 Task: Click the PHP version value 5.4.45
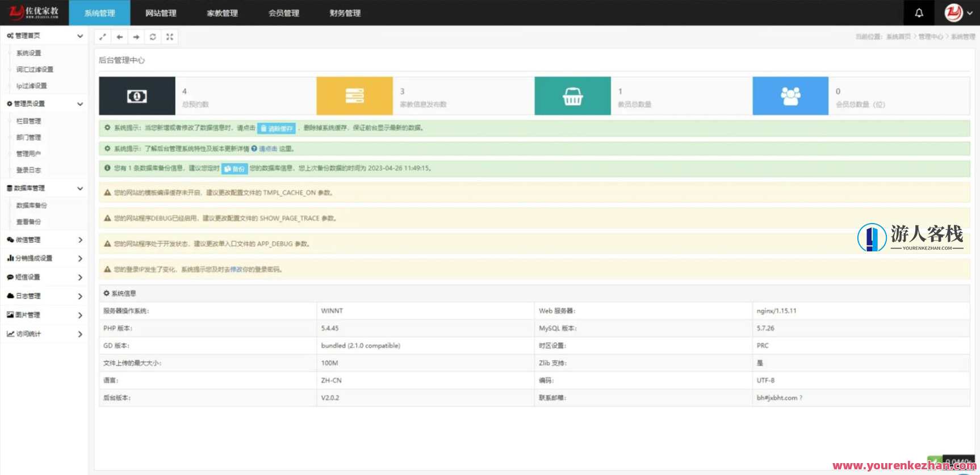coord(330,329)
